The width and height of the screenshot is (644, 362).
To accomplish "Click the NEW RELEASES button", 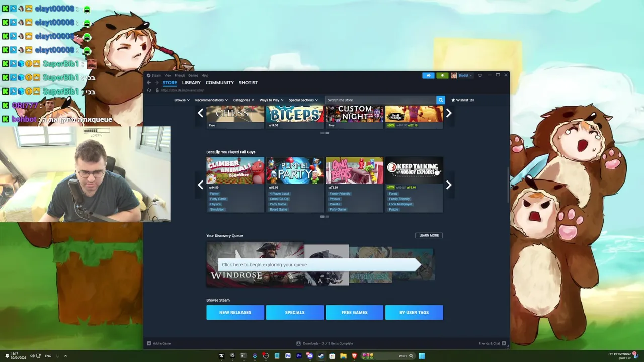I will click(x=235, y=312).
